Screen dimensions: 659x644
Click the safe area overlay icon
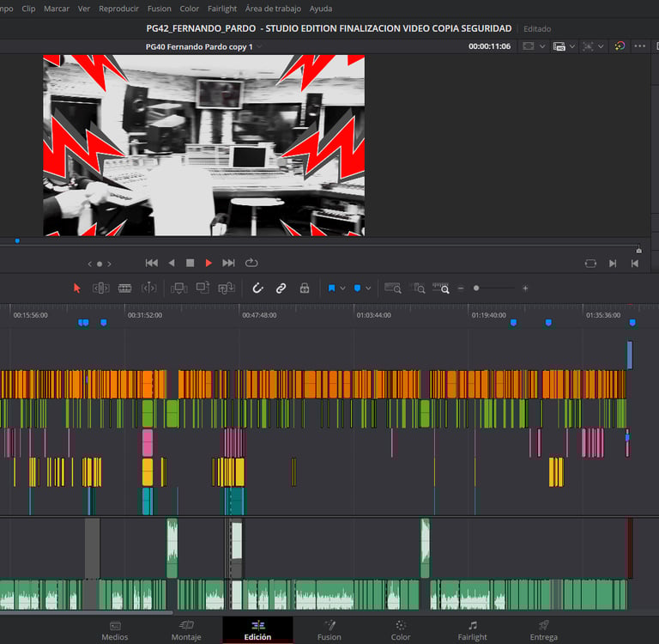(x=529, y=46)
